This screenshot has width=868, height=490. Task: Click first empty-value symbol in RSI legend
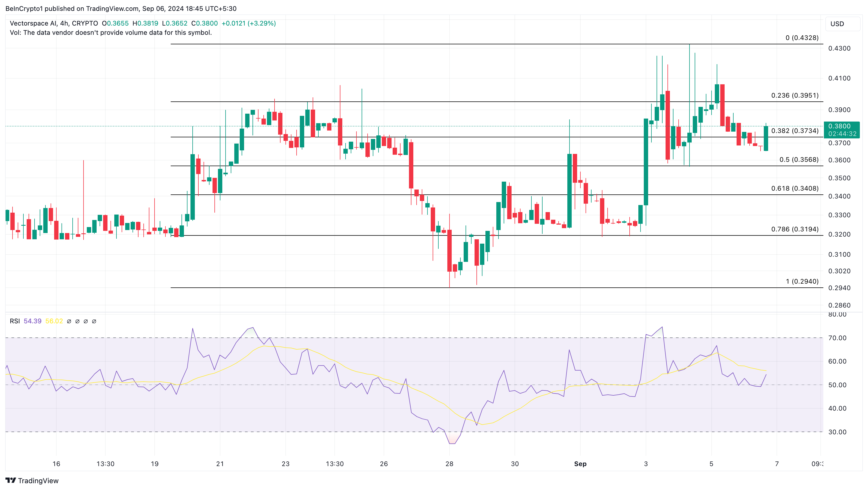tap(69, 321)
